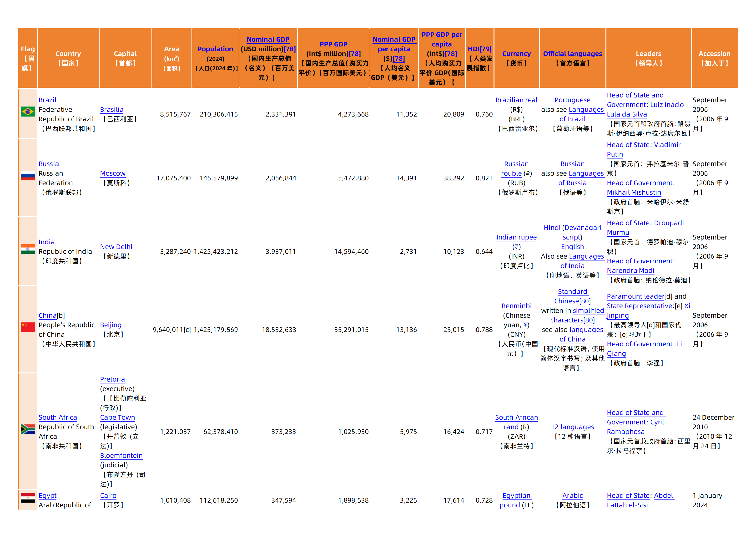Open the 12 languages link
The width and height of the screenshot is (756, 535).
[x=572, y=427]
